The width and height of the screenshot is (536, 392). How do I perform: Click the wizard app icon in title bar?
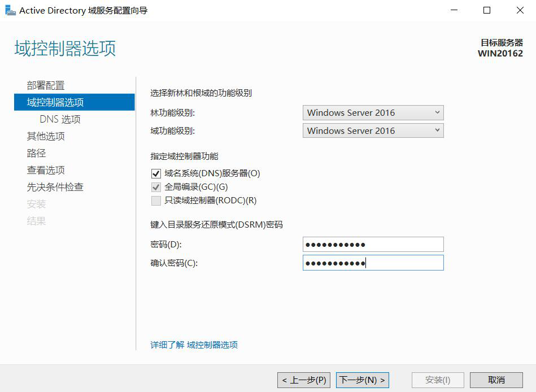click(x=10, y=10)
